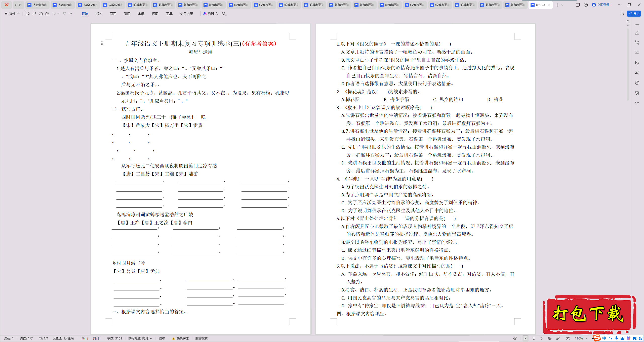Screen dimensions: 644x342
Task: Click the 缺失字体 missing fonts warning
Action: pos(180,338)
